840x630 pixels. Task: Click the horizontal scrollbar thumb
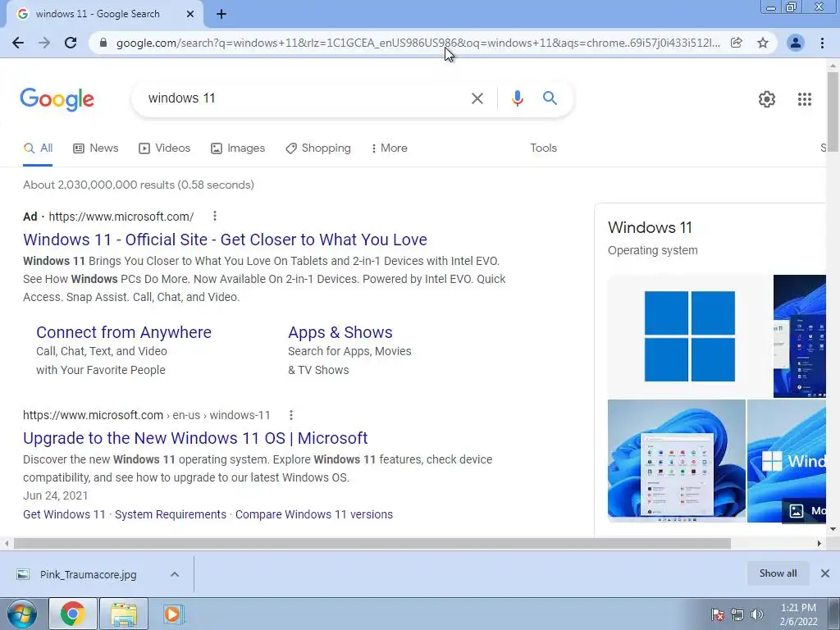coord(372,543)
